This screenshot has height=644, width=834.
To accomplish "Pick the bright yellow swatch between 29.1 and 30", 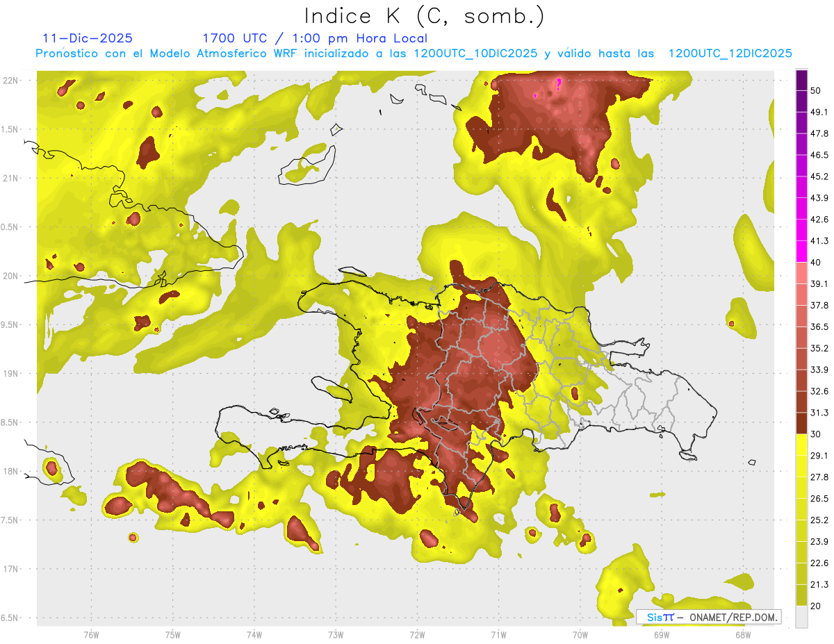I will (801, 445).
